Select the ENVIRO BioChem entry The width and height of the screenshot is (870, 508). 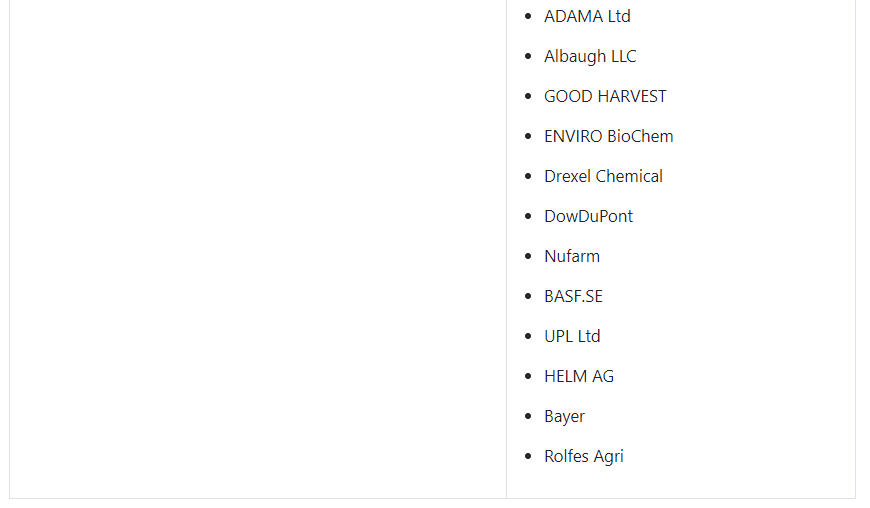(609, 136)
